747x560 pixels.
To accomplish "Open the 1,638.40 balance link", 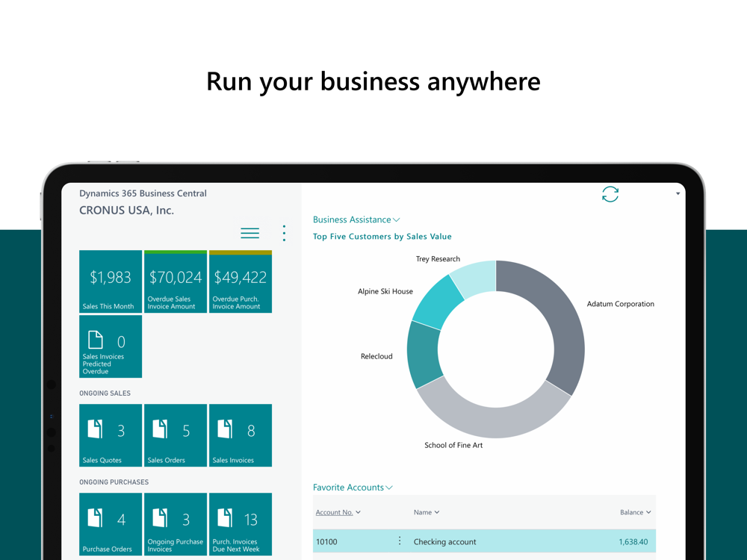I will (633, 542).
